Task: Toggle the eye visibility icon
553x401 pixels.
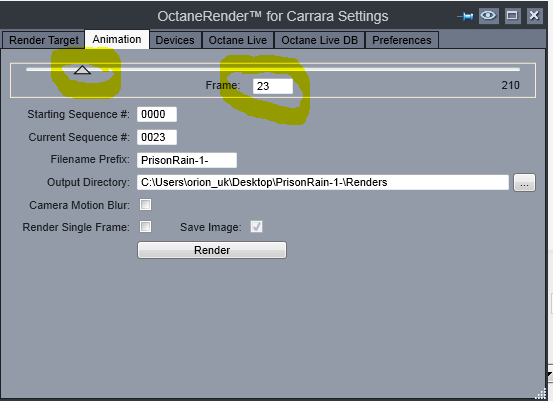Action: 488,16
